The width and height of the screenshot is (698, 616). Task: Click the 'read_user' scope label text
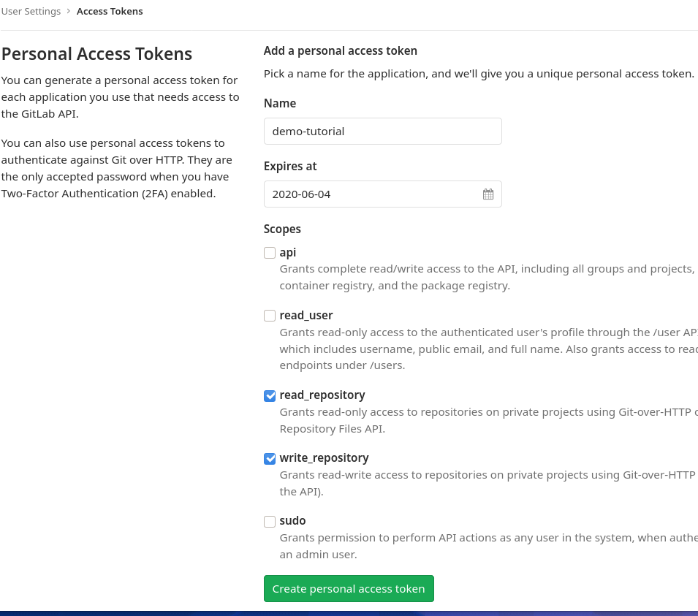pyautogui.click(x=306, y=316)
